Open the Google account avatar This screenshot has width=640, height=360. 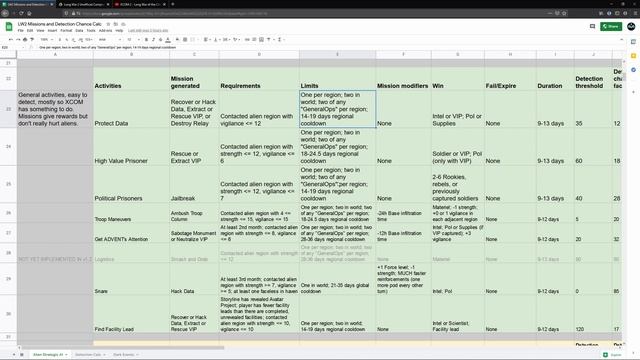click(631, 27)
